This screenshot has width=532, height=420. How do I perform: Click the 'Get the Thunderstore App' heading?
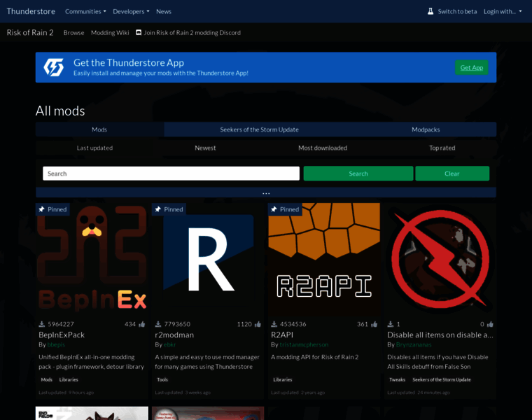tap(129, 63)
